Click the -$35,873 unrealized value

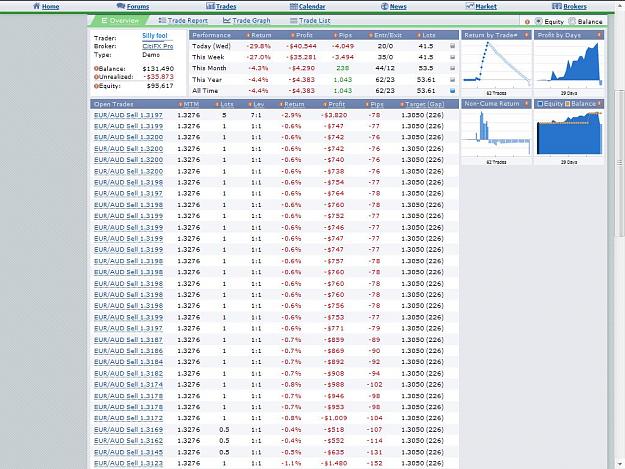[158, 77]
